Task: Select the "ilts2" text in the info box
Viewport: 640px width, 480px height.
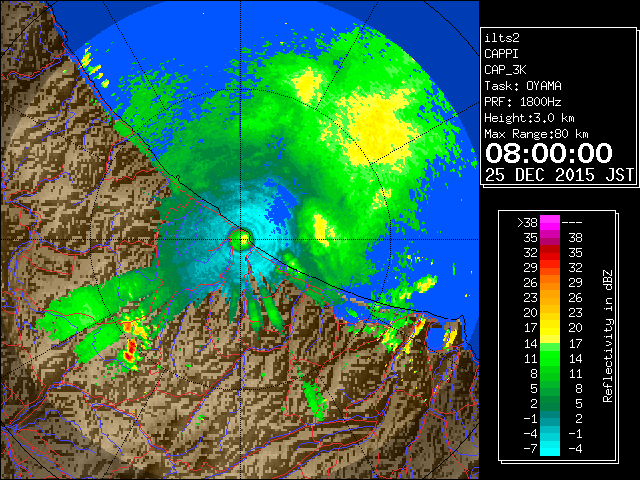Action: [502, 38]
